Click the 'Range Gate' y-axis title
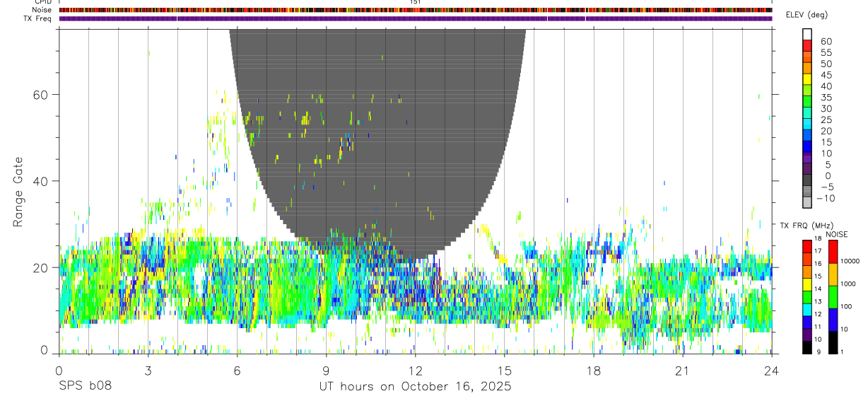 (19, 192)
